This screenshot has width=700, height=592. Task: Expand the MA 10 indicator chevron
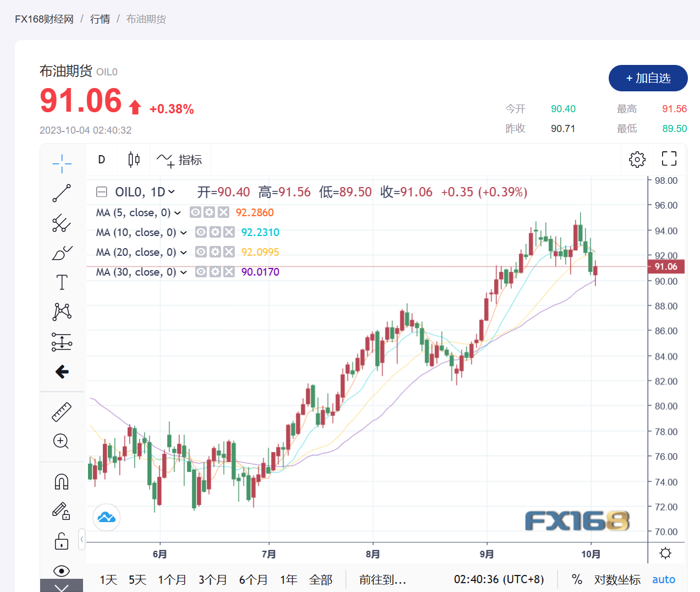[184, 233]
